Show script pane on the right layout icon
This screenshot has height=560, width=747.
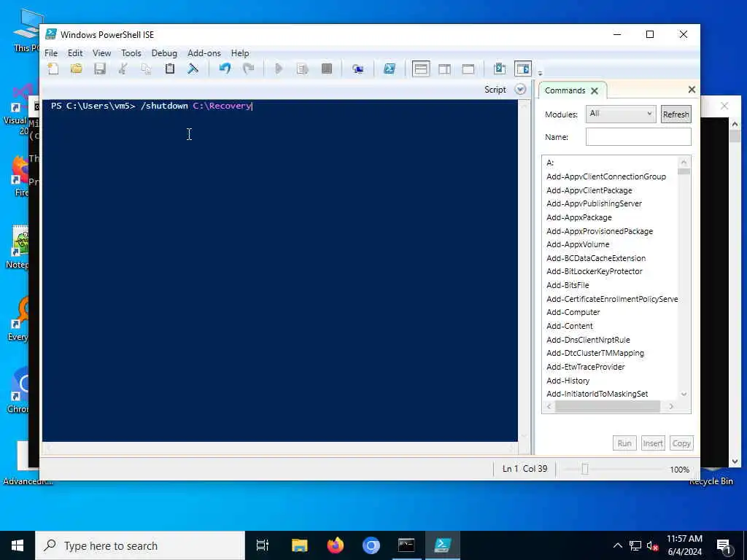click(444, 69)
